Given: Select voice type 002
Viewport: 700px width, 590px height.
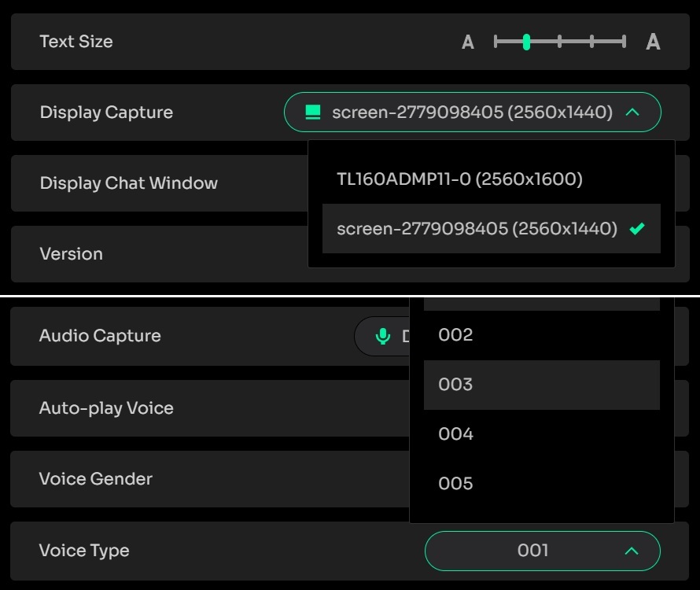Looking at the screenshot, I should coord(542,335).
